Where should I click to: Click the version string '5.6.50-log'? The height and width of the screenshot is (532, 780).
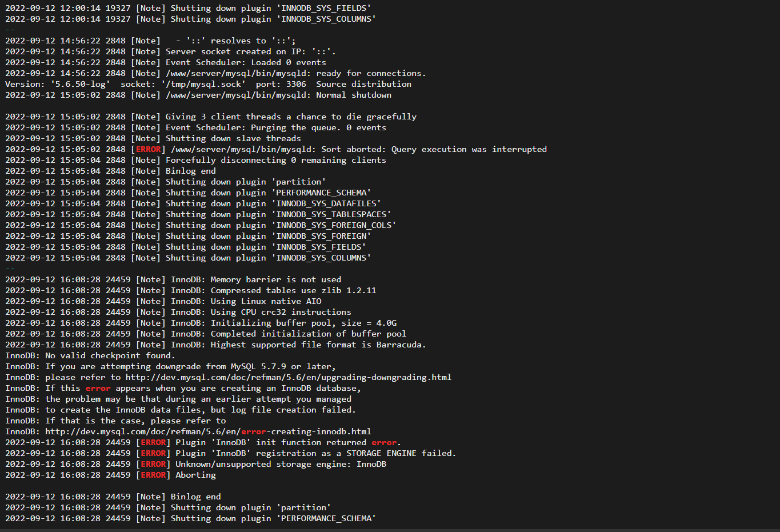80,84
